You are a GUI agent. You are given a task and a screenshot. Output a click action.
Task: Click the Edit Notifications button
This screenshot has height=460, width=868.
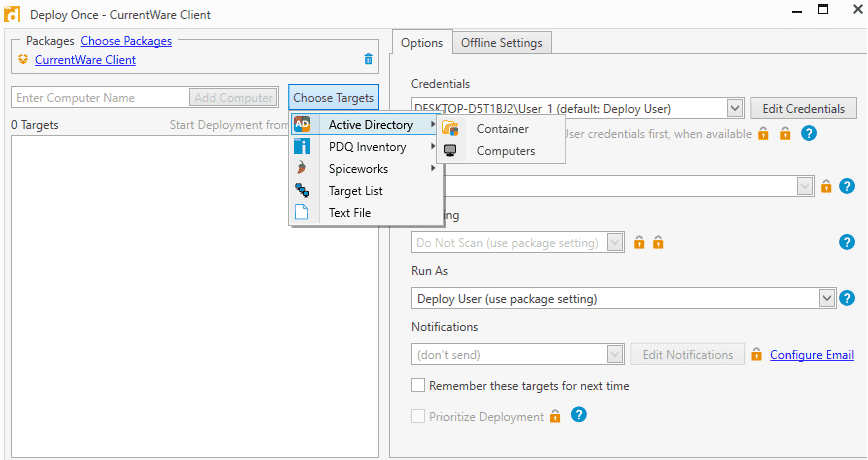pyautogui.click(x=688, y=354)
